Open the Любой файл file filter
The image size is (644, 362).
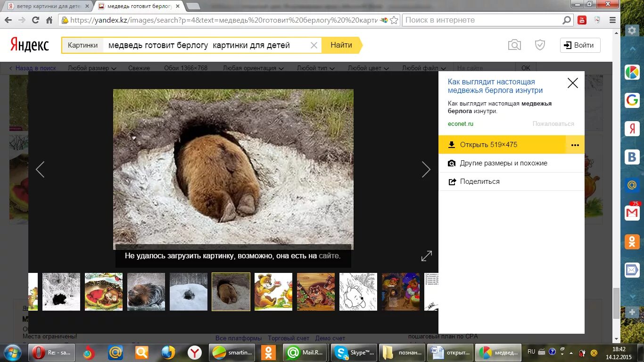tap(423, 68)
